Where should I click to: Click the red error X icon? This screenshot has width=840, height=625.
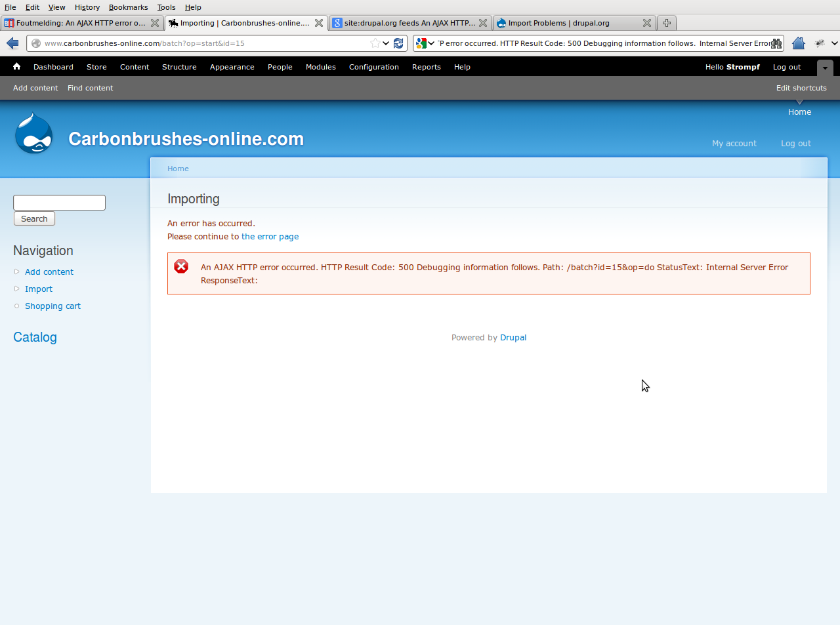pos(181,266)
